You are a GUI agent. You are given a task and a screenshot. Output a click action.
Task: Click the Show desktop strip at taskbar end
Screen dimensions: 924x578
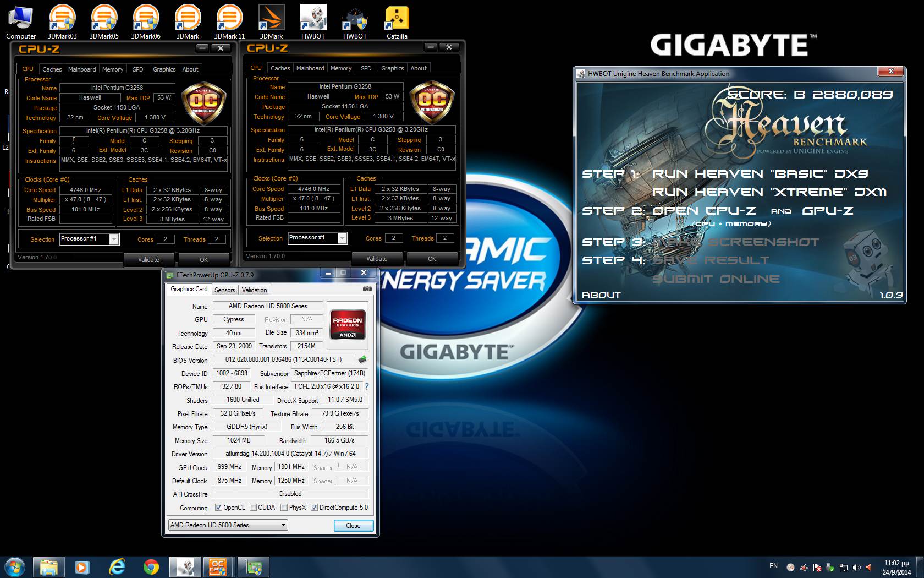[x=920, y=567]
